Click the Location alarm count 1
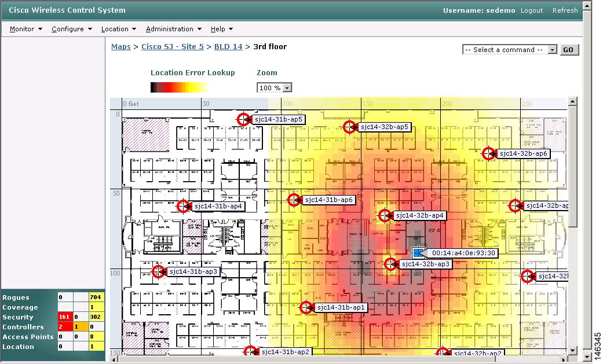This screenshot has width=603, height=364. (x=96, y=346)
